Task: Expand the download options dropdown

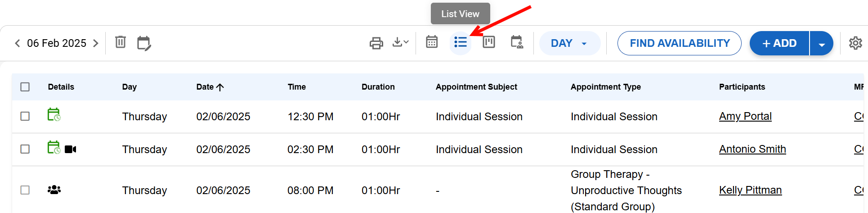Action: click(x=400, y=42)
